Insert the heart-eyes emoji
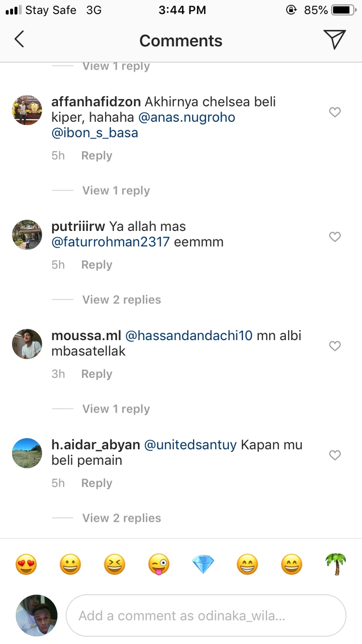362x644 pixels. click(26, 565)
